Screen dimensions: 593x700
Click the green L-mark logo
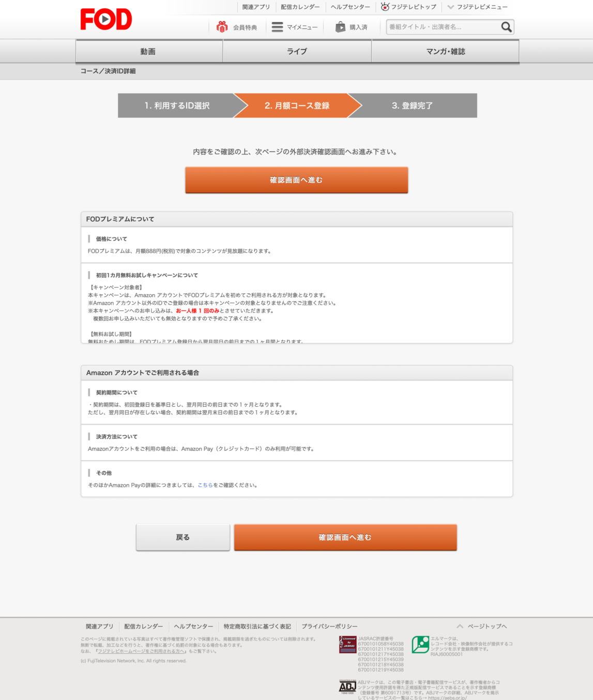click(420, 645)
